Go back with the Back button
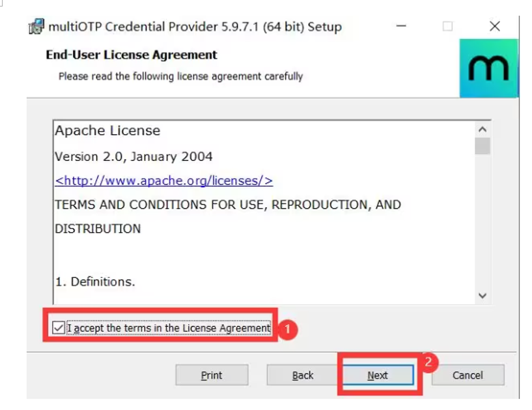532x410 pixels. 303,375
